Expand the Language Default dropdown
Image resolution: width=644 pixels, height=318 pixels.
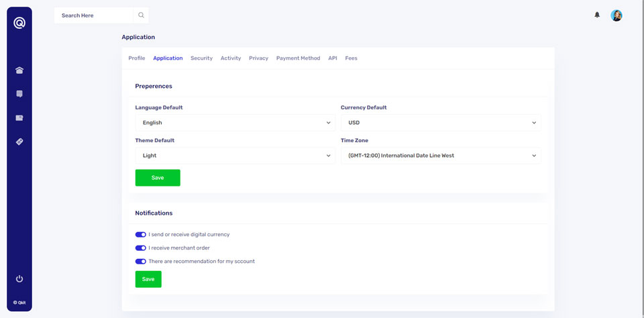coord(235,123)
